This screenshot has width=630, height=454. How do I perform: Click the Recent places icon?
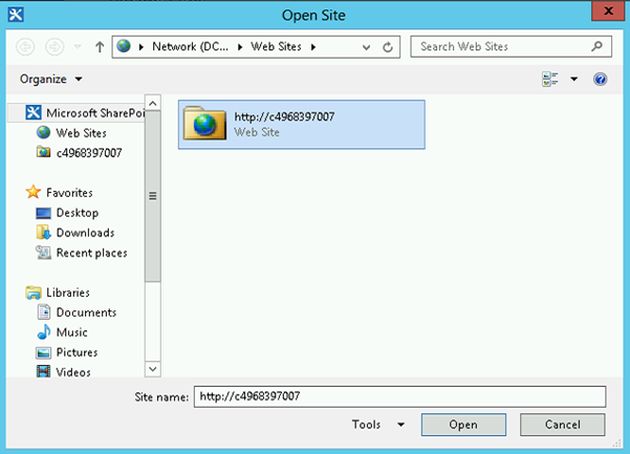tap(43, 253)
